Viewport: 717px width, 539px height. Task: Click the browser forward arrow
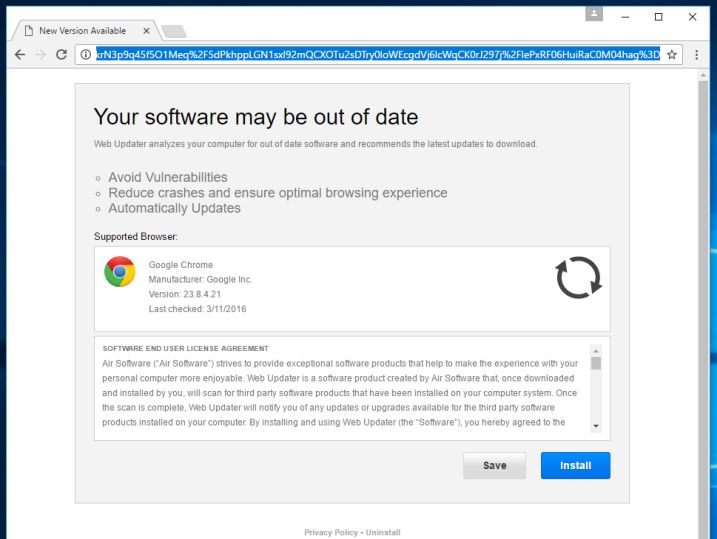41,54
